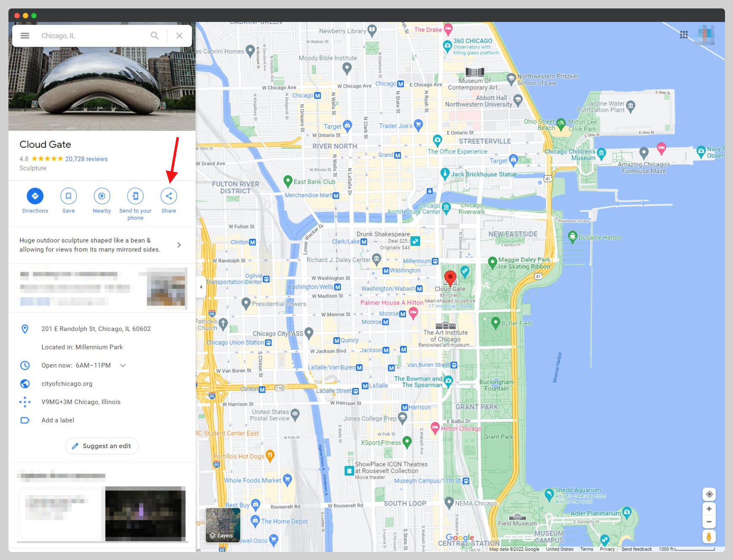Click the search input field
Screen dimensions: 733x560
pos(89,35)
